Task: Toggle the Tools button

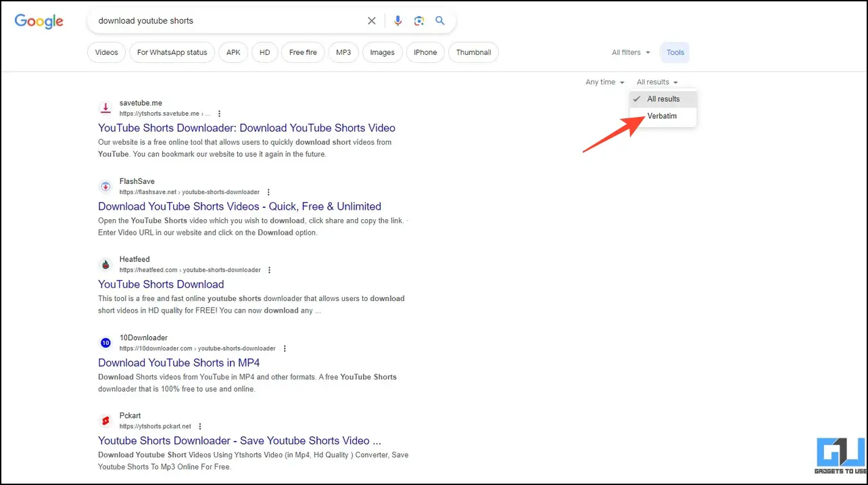Action: tap(675, 53)
